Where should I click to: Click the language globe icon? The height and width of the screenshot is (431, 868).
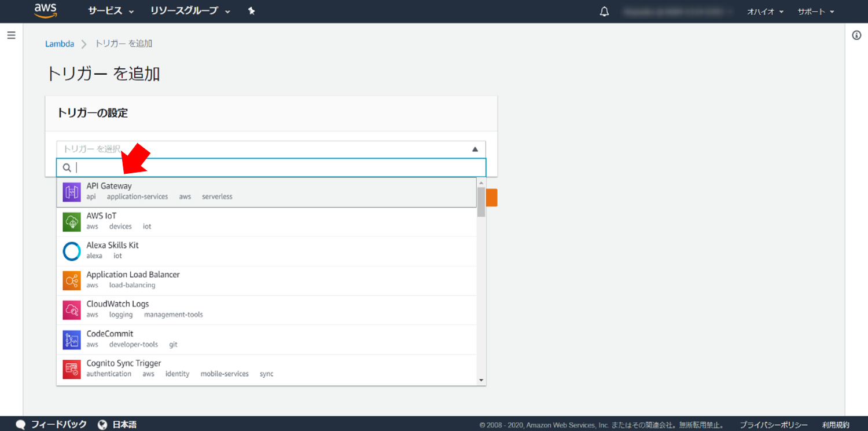coord(102,425)
